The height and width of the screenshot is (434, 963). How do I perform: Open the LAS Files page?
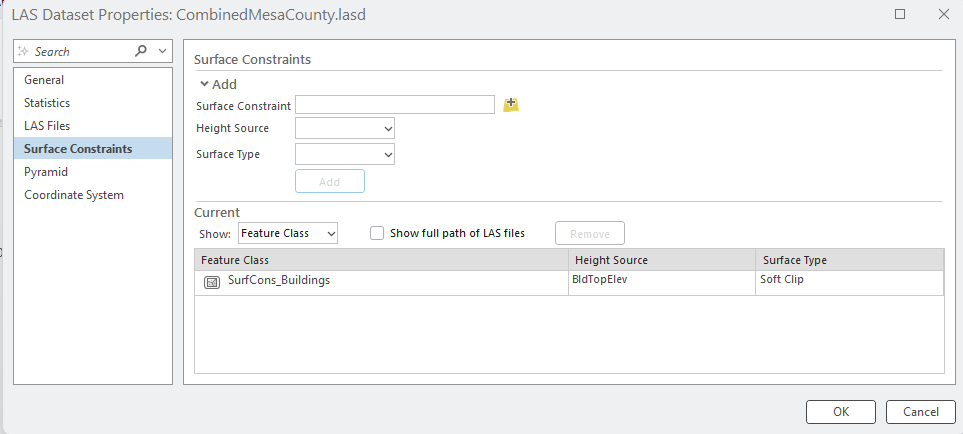[93, 126]
